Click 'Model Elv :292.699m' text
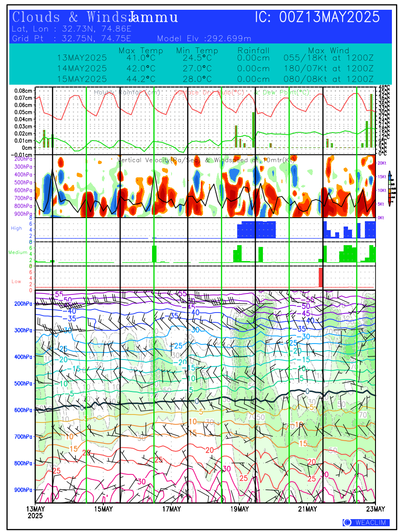The height and width of the screenshot is (532, 399). pyautogui.click(x=204, y=38)
